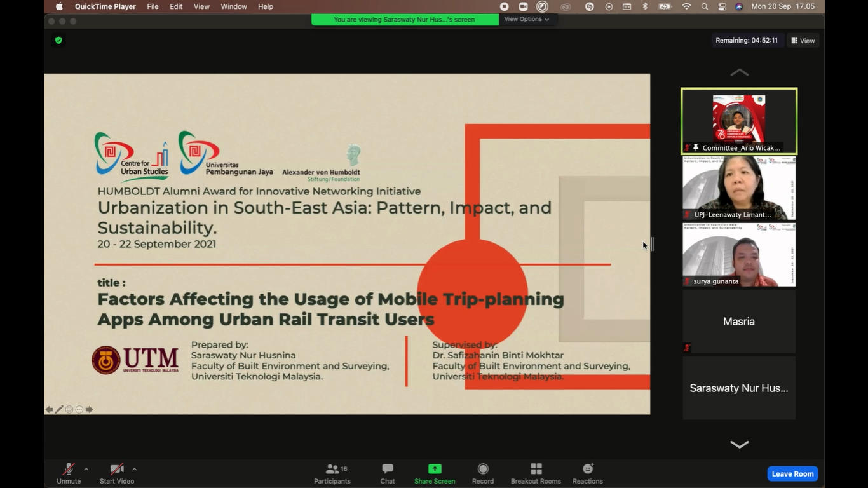Expand video options arrow beside Start Video
Image resolution: width=868 pixels, height=488 pixels.
[x=134, y=470]
